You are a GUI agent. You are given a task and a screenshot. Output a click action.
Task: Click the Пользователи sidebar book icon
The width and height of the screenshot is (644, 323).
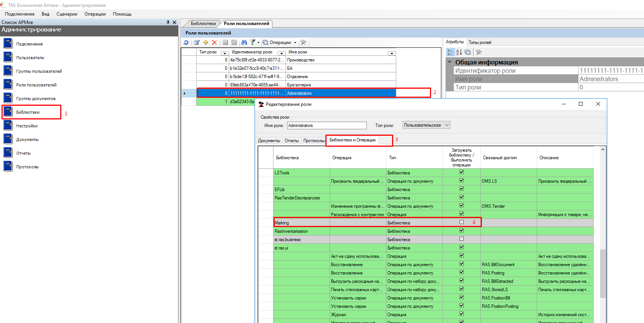pyautogui.click(x=8, y=57)
